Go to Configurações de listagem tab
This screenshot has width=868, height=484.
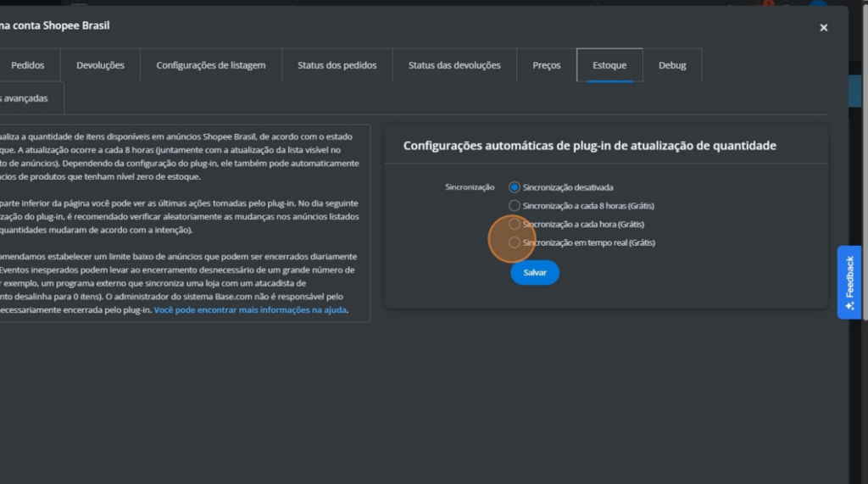coord(210,65)
